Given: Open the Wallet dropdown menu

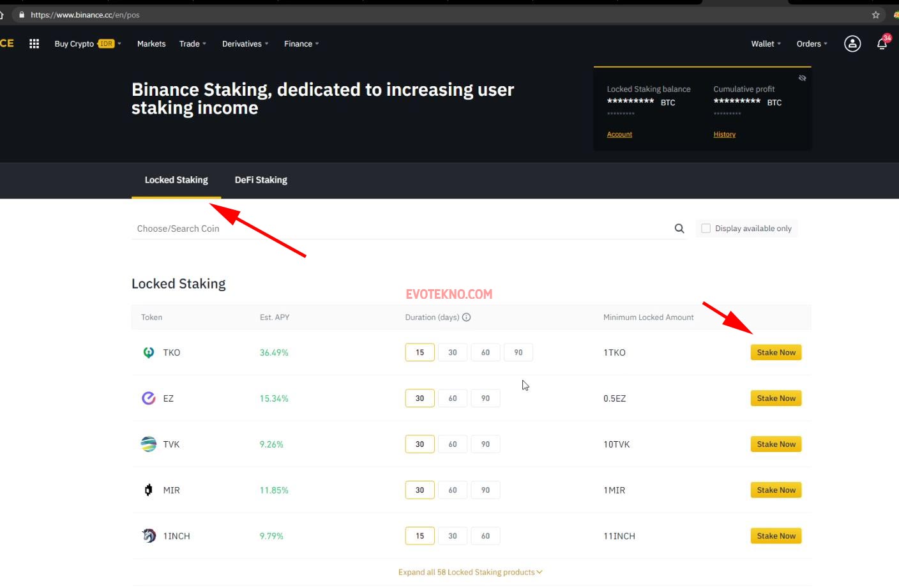Looking at the screenshot, I should 766,43.
